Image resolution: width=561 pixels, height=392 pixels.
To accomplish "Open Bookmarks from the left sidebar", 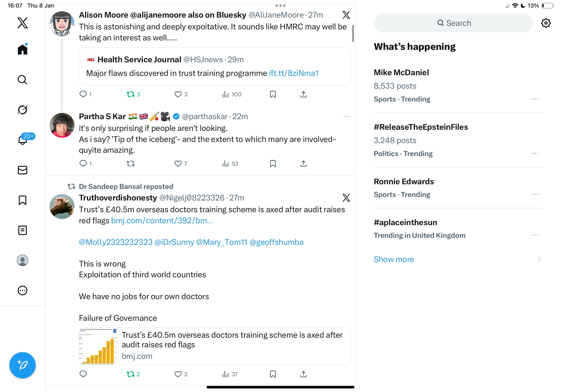I will [23, 200].
